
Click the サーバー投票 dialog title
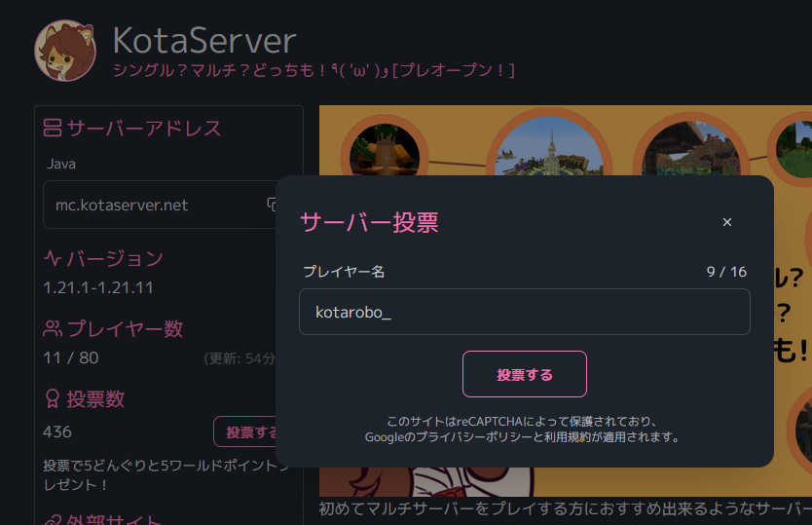coord(369,222)
